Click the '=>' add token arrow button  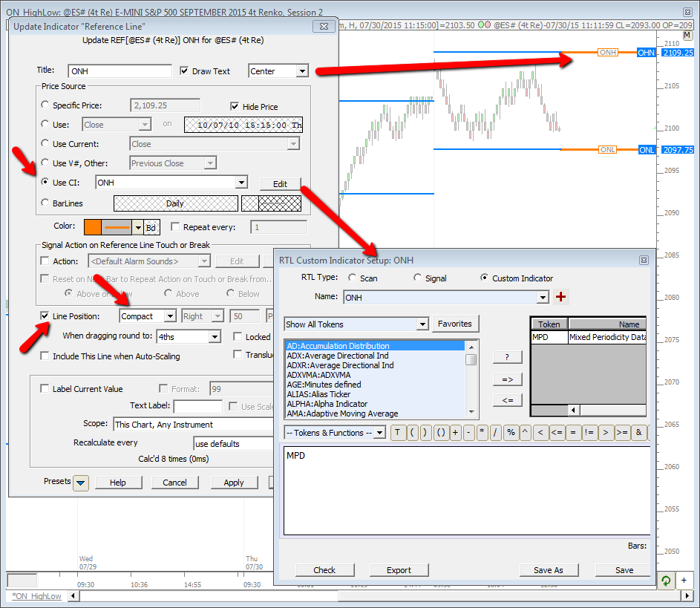[x=507, y=379]
